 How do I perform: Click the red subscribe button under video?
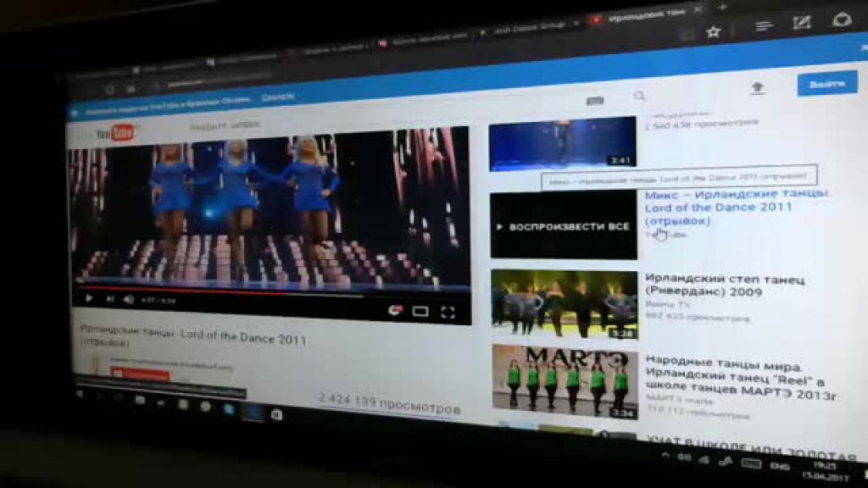142,374
